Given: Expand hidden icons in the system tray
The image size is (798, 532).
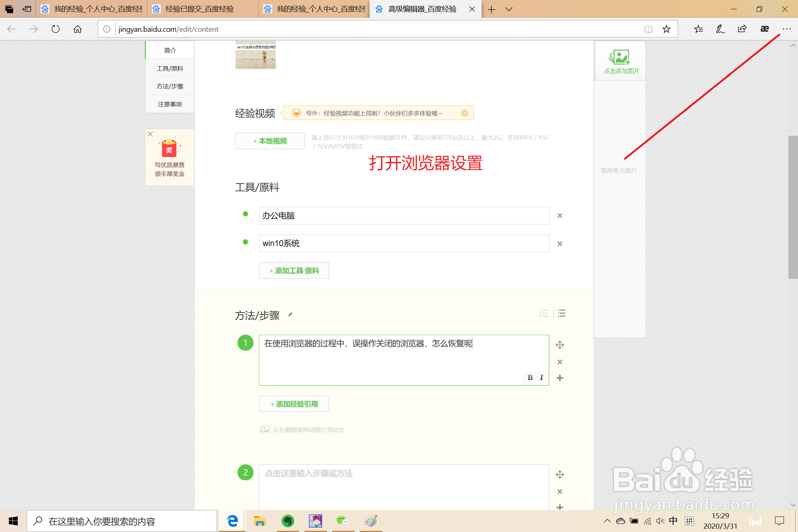Looking at the screenshot, I should tap(607, 521).
